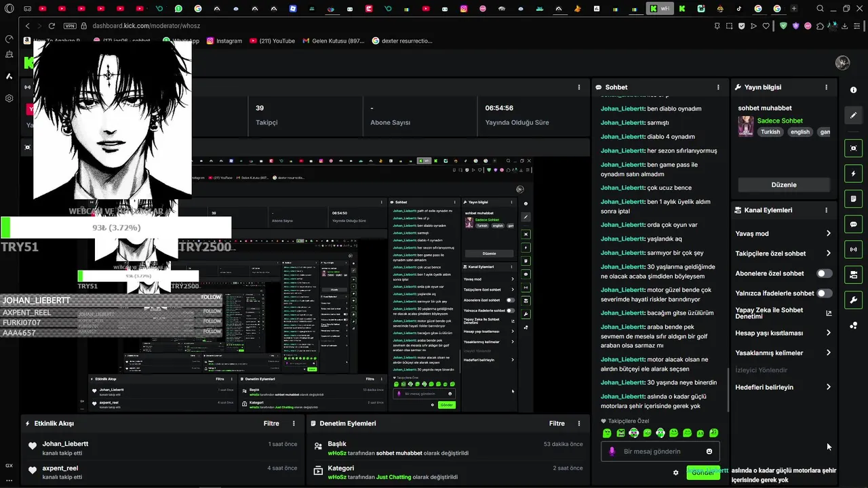This screenshot has height=488, width=868.
Task: Click the message input field
Action: click(x=660, y=451)
